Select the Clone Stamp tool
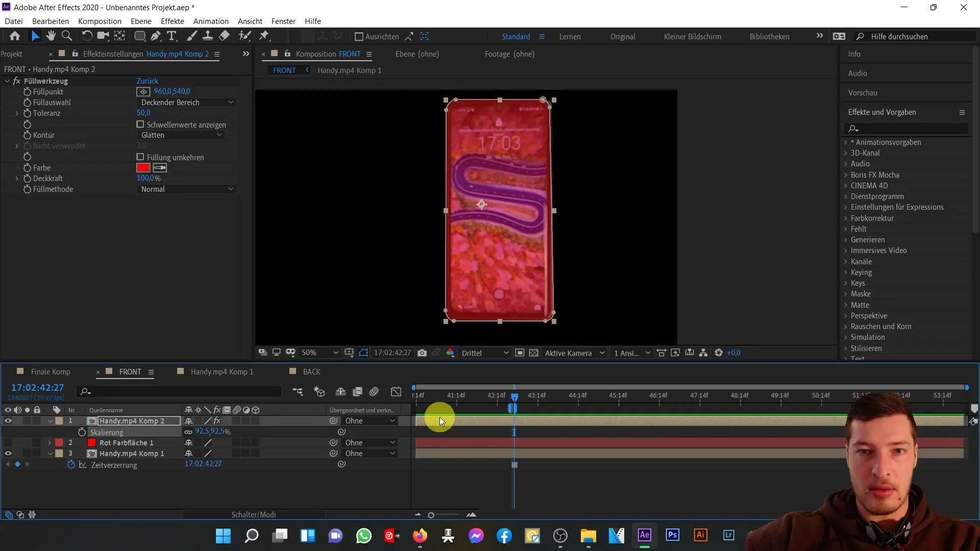980x551 pixels. click(x=208, y=36)
